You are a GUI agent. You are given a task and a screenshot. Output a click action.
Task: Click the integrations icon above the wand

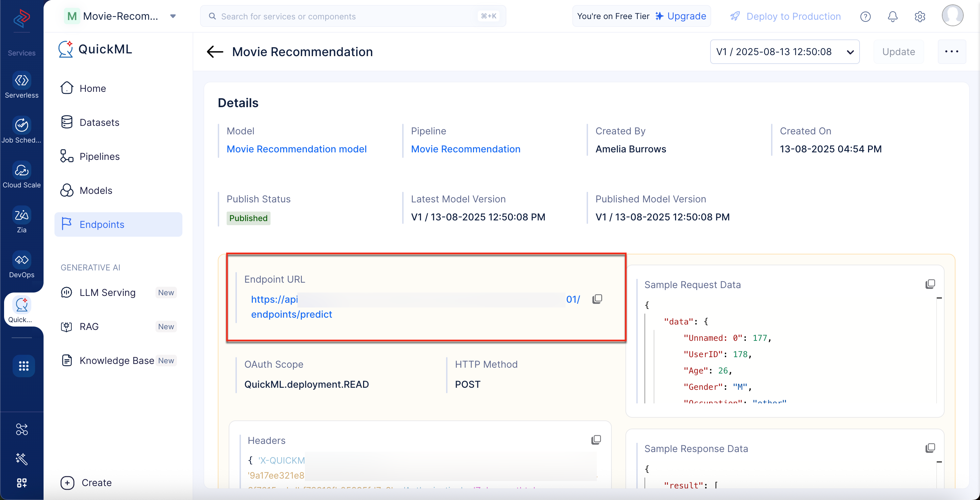point(22,429)
